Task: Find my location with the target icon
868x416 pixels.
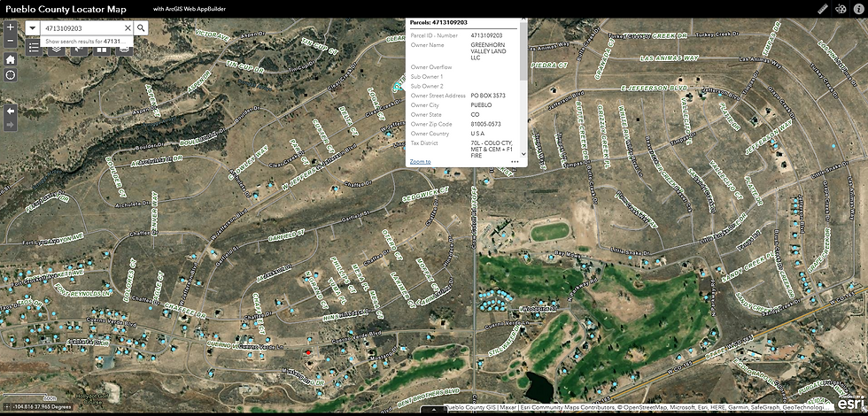Action: coord(11,75)
